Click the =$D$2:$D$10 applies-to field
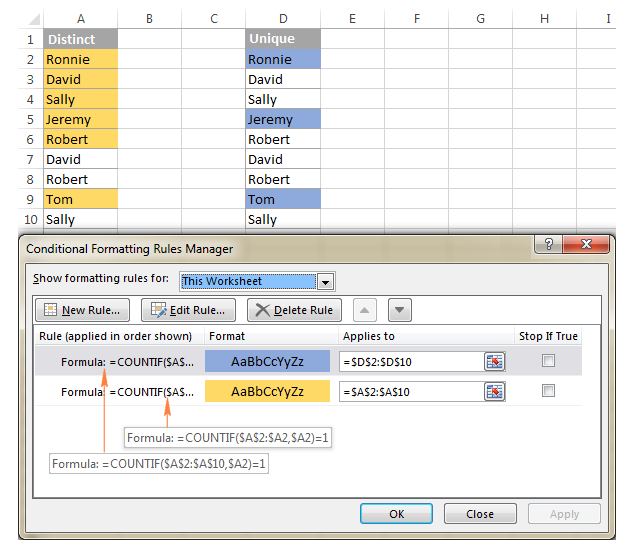 [x=412, y=361]
